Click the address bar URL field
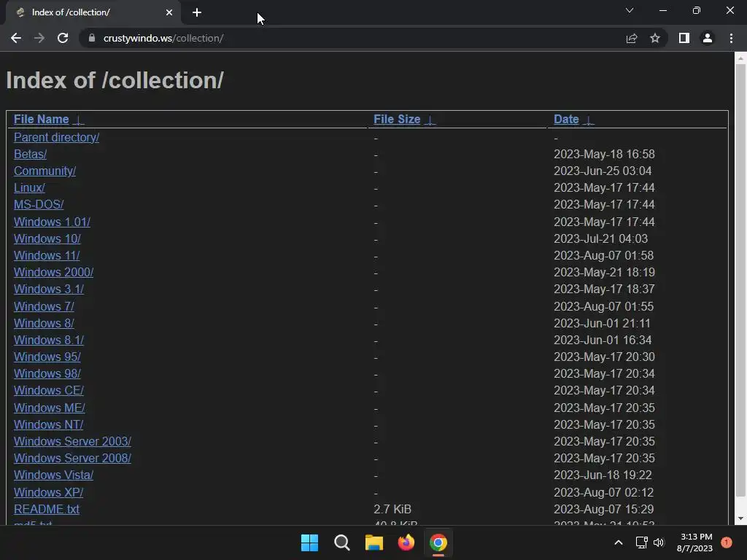Viewport: 747px width, 560px height. 352,38
